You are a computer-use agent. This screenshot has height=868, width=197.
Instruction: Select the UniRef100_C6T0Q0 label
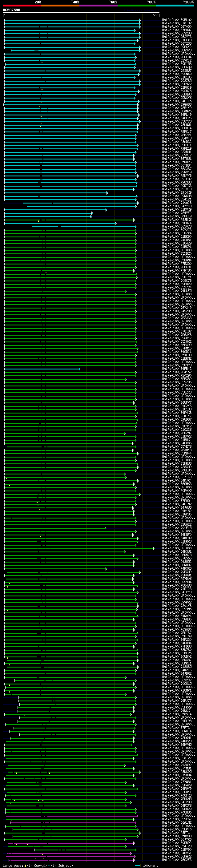[177, 26]
